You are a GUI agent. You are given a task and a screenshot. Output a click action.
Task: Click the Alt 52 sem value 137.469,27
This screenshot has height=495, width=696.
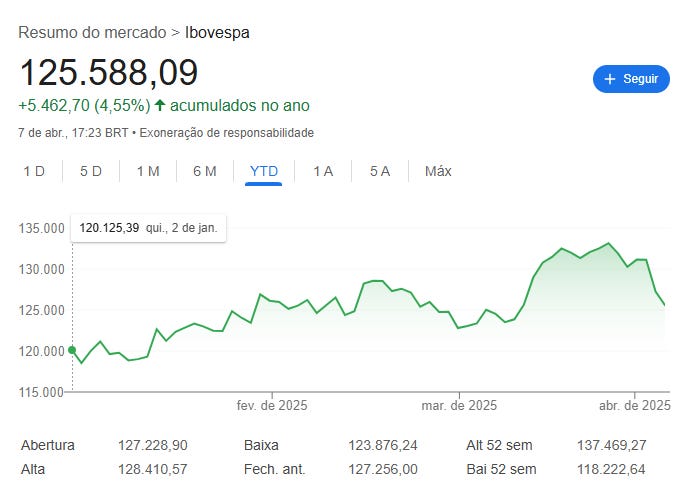coord(611,445)
